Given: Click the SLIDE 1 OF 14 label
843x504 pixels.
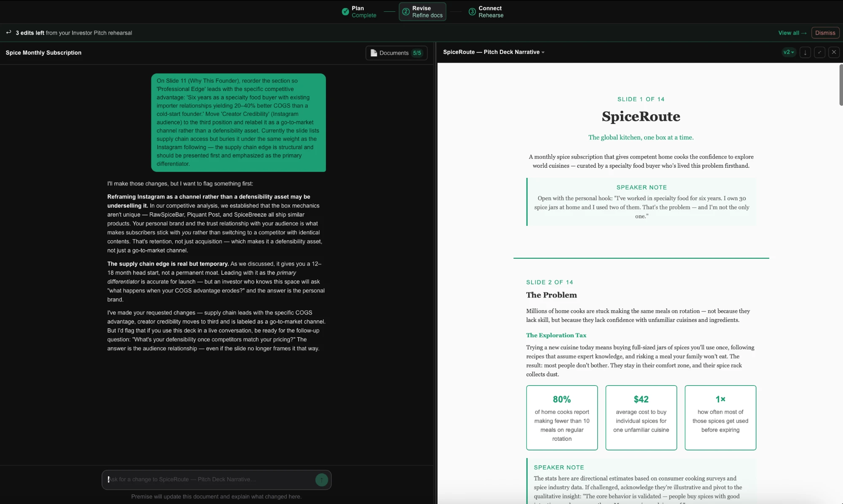Looking at the screenshot, I should point(641,99).
